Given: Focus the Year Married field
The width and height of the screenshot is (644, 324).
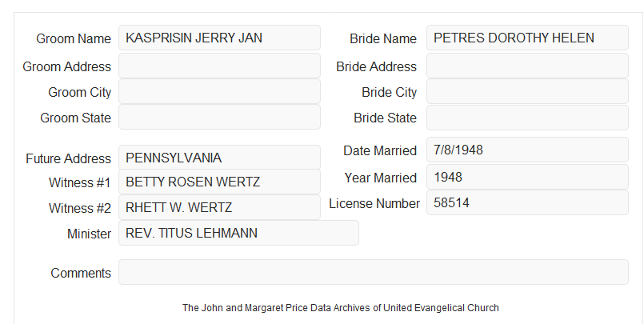Looking at the screenshot, I should point(527,177).
